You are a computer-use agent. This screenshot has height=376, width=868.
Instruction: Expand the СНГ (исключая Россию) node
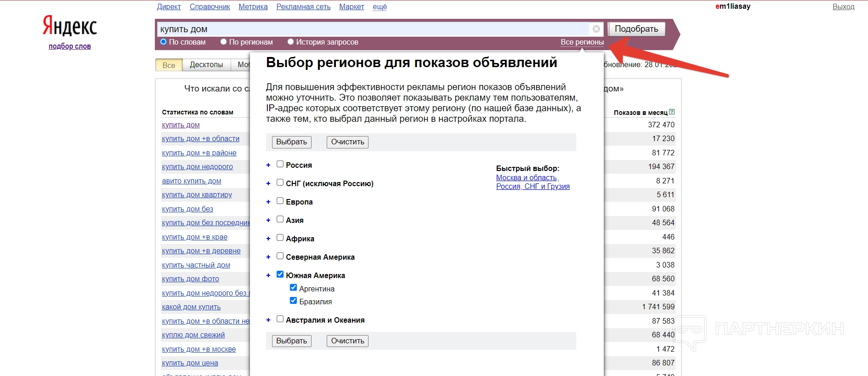[268, 183]
